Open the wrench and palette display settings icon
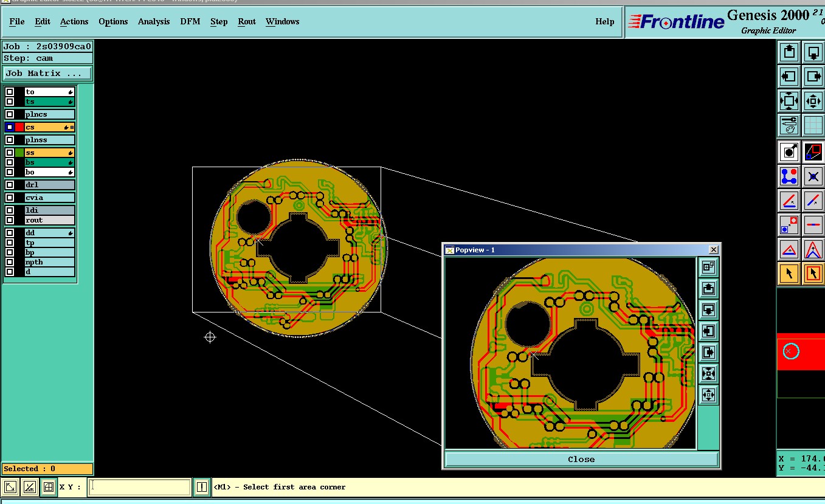 click(789, 125)
